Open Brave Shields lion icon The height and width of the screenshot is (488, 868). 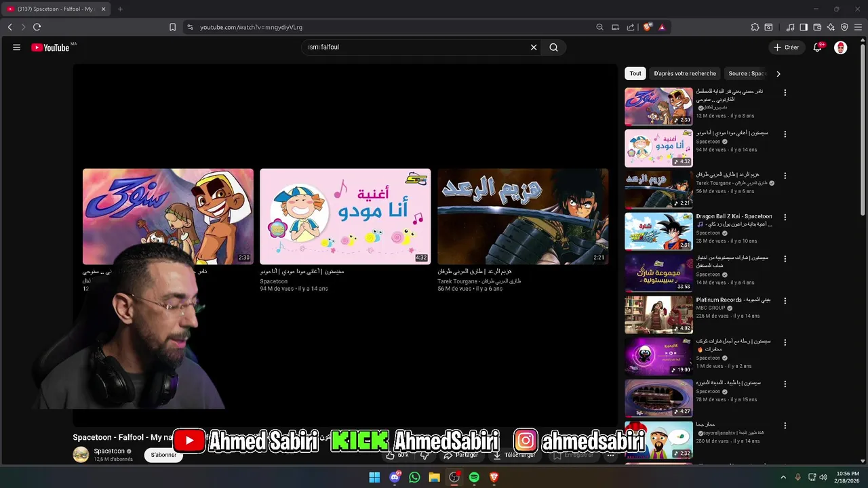pyautogui.click(x=648, y=27)
